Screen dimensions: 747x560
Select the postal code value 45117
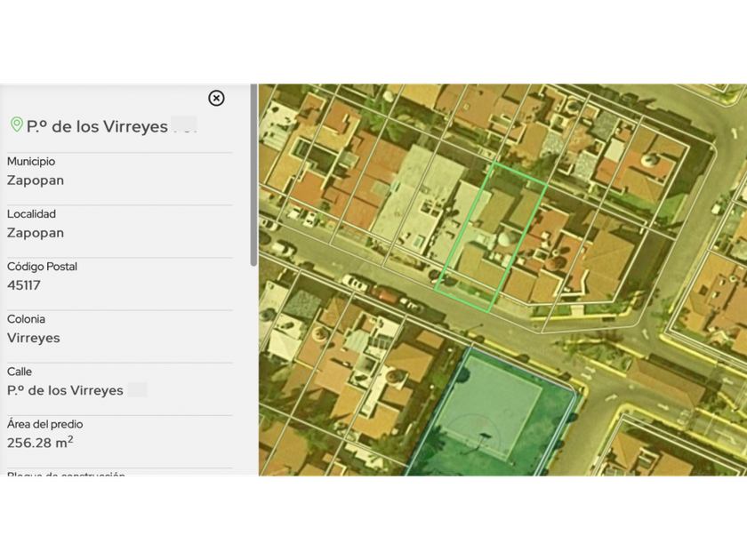pyautogui.click(x=24, y=285)
